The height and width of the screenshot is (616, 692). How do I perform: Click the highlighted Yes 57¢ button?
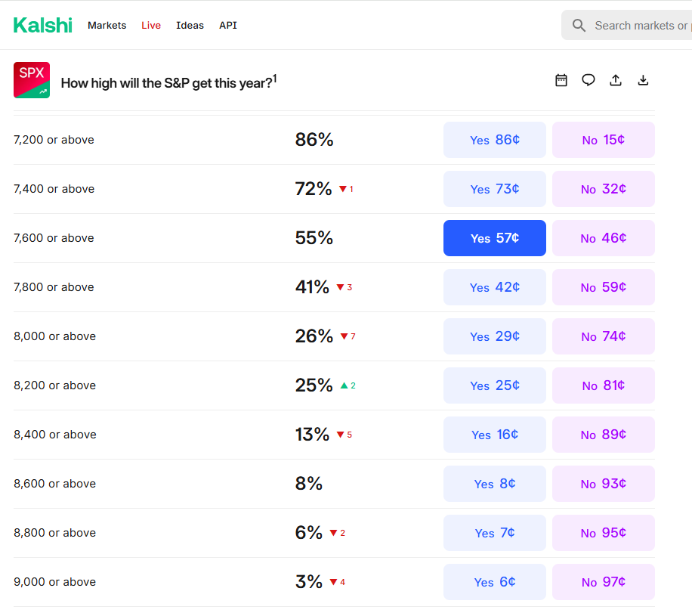495,238
